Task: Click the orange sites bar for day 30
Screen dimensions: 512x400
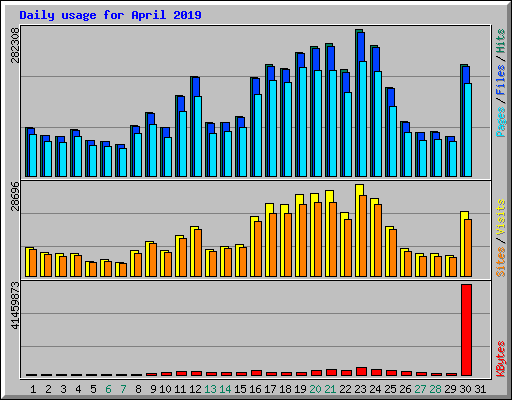Action: pyautogui.click(x=468, y=248)
